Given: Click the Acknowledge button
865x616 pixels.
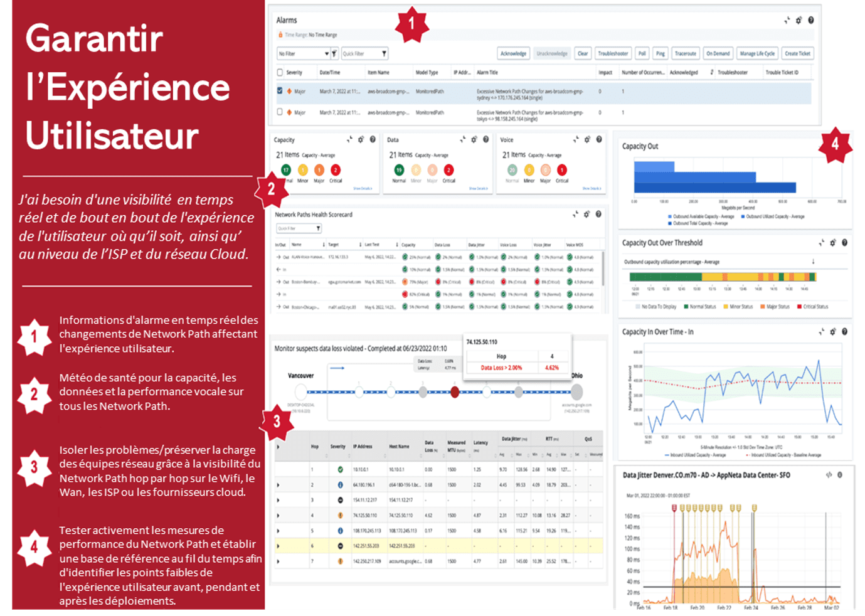Looking at the screenshot, I should pos(513,54).
